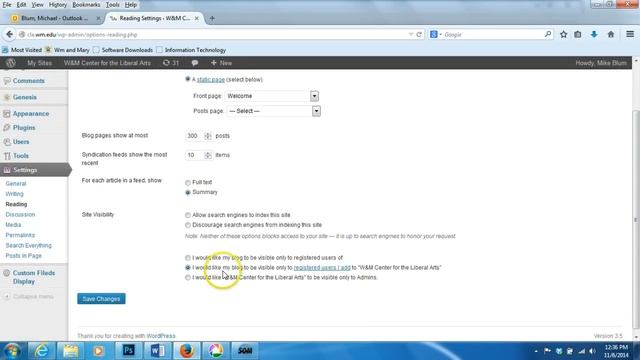Select Full text feed option
The image size is (640, 360).
(x=188, y=182)
